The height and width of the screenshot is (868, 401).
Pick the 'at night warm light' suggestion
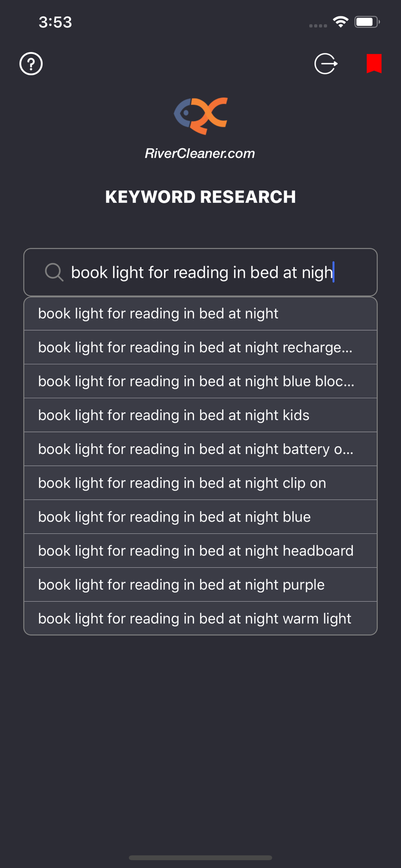[x=200, y=618]
